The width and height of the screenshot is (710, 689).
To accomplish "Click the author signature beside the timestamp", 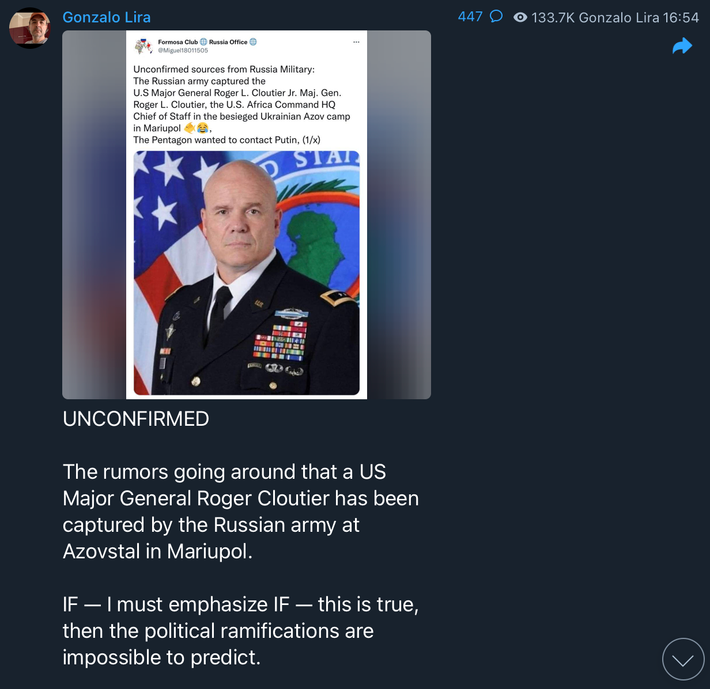I will 618,17.
